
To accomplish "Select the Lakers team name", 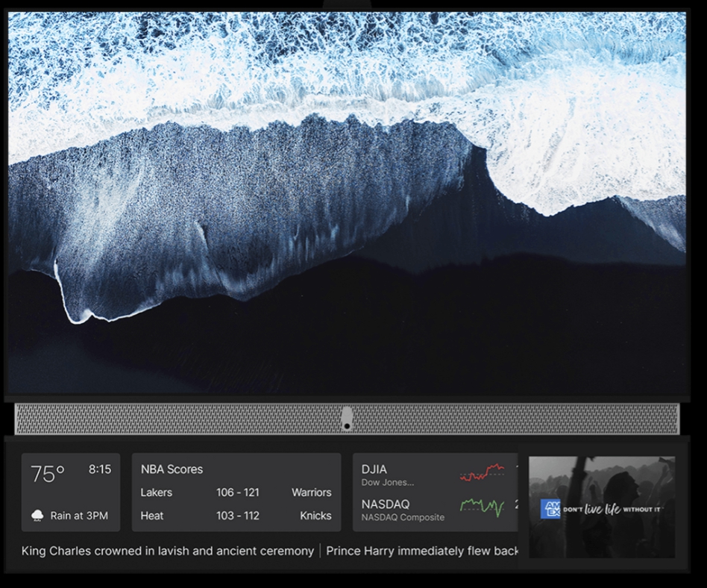I will pos(156,492).
